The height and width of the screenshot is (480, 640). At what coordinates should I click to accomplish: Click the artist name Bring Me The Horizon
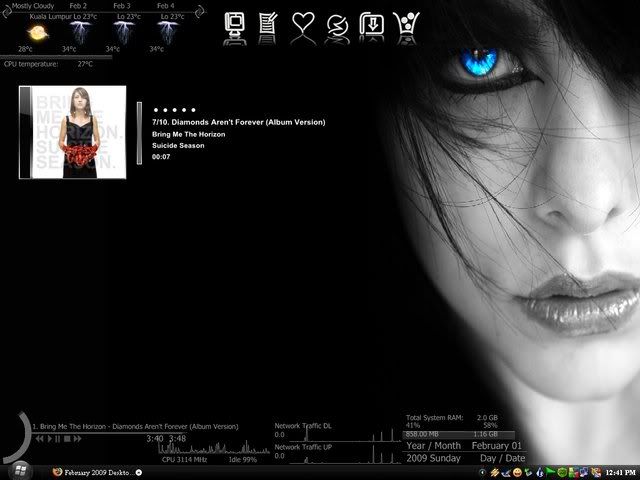(189, 134)
